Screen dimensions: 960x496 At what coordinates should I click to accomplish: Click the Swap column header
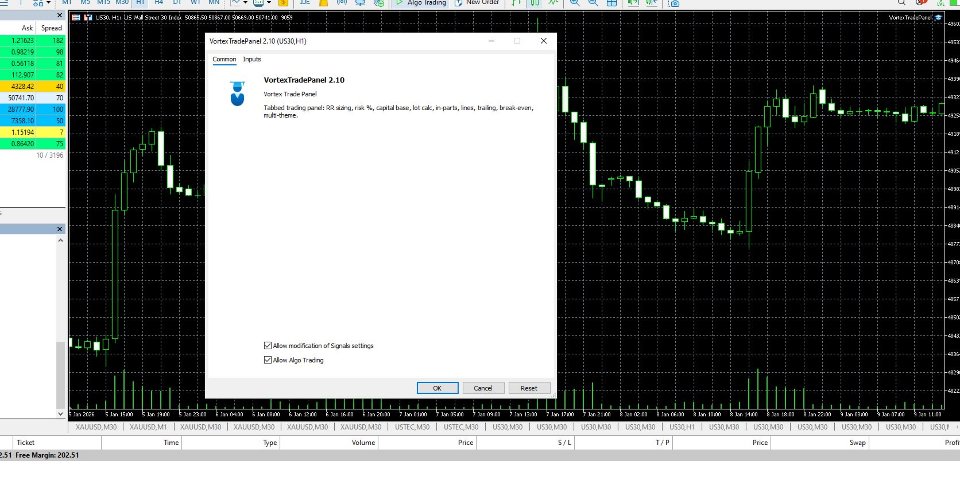pyautogui.click(x=857, y=442)
